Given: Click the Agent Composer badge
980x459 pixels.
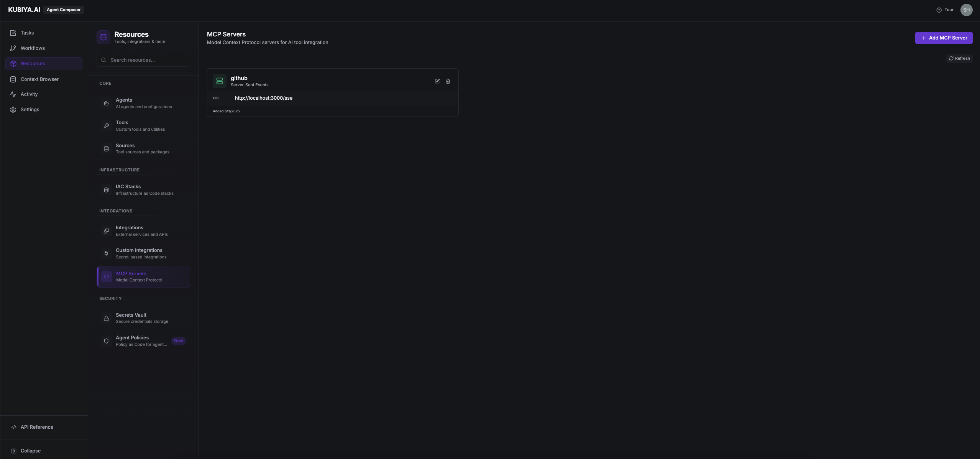Looking at the screenshot, I should (x=64, y=10).
